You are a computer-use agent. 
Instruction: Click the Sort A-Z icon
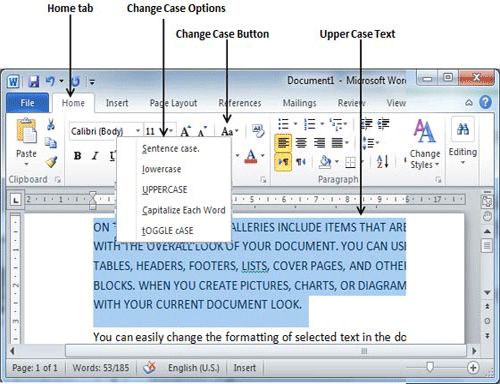click(x=382, y=162)
